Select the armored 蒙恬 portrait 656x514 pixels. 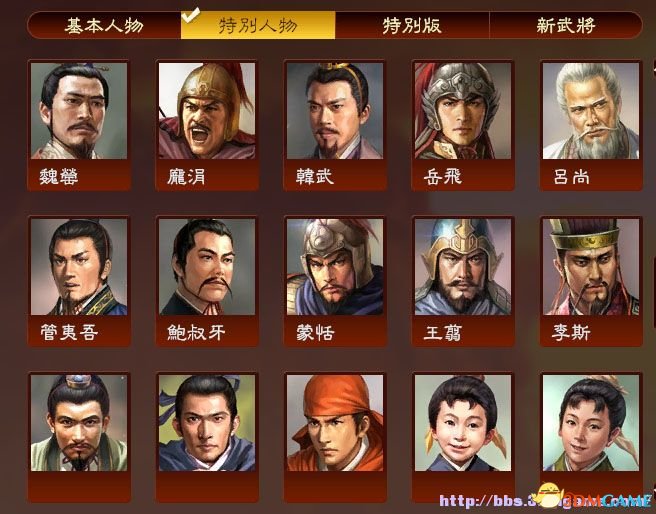point(335,281)
